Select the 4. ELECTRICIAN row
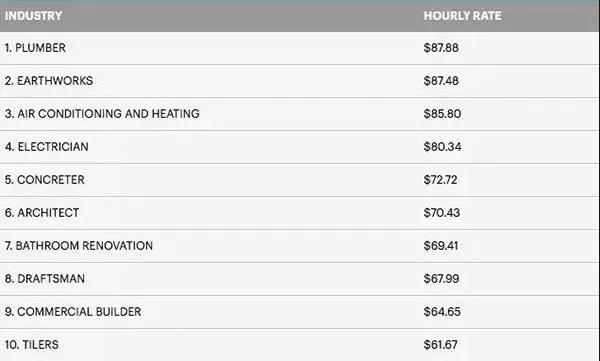 coord(300,147)
